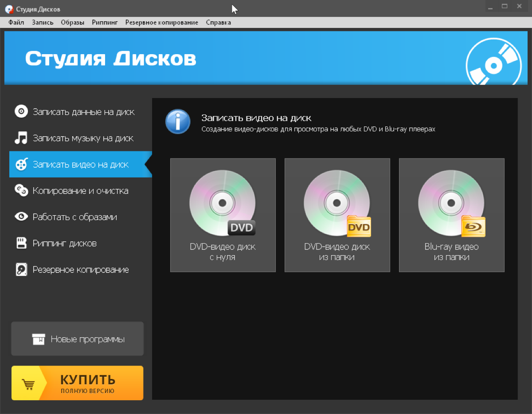Open the Риппинг menu
The height and width of the screenshot is (414, 532).
click(105, 22)
